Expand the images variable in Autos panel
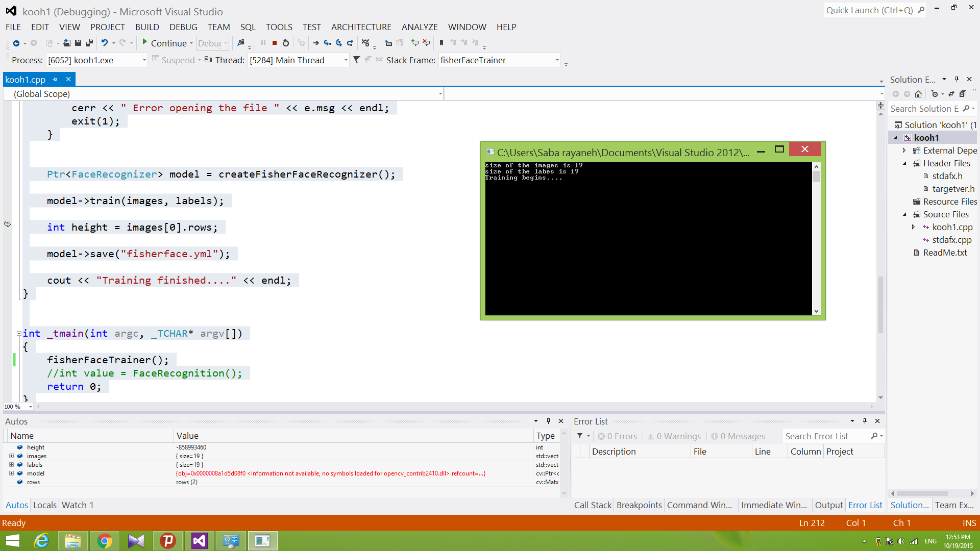 click(x=11, y=456)
